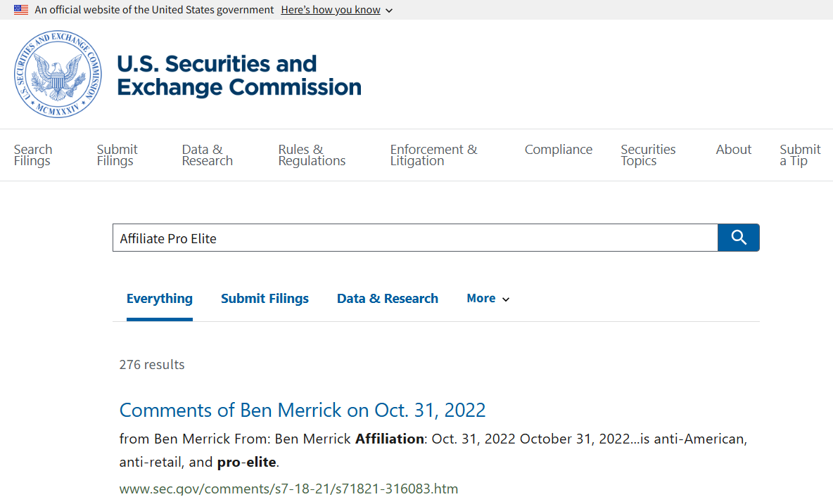833x504 pixels.
Task: Expand "Here's how you know" disclosure
Action: tap(336, 10)
